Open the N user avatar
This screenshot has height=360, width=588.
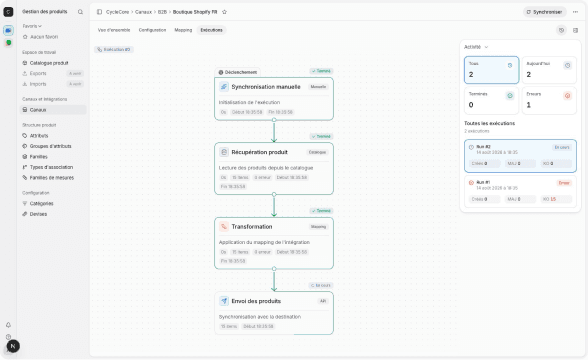(13, 346)
